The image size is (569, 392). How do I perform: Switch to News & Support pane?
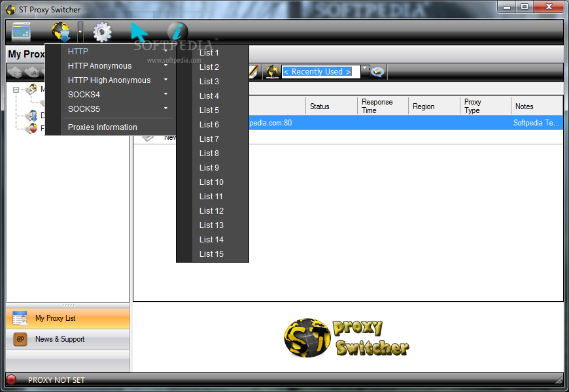tap(68, 340)
